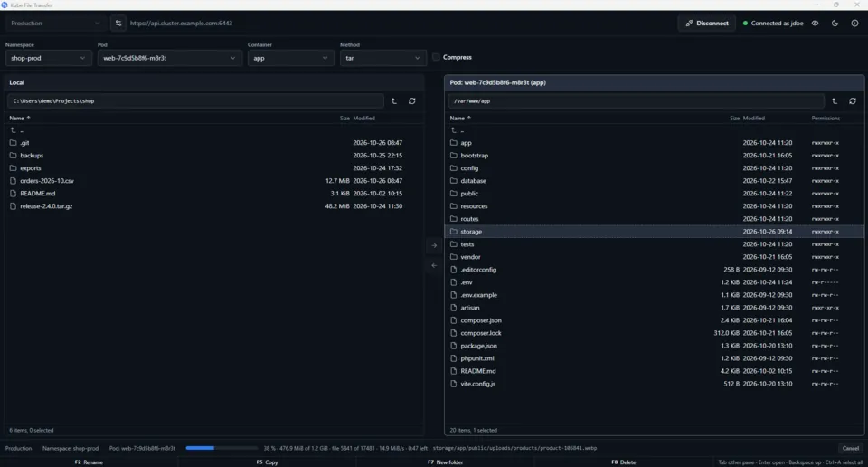The image size is (868, 467).
Task: Select the local README.md file icon
Action: tap(13, 194)
